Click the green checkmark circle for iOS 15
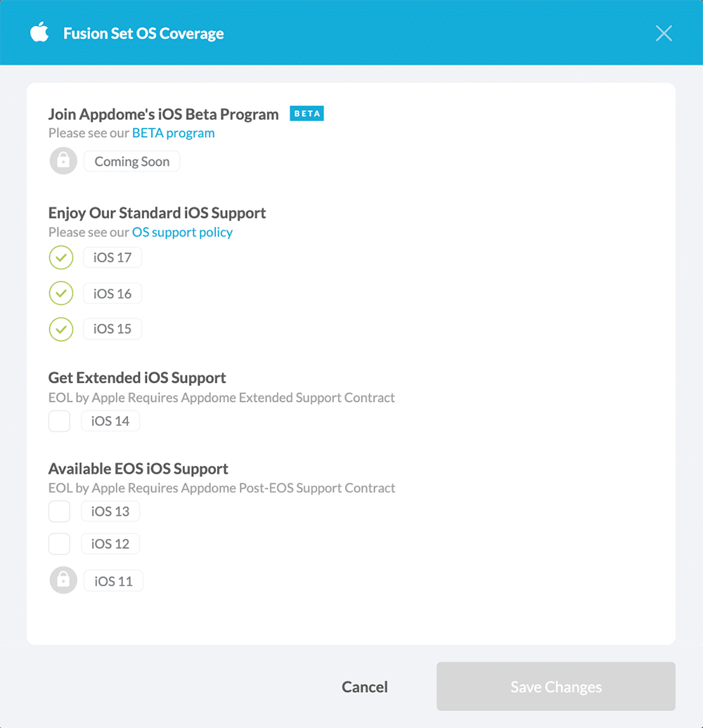 [60, 329]
